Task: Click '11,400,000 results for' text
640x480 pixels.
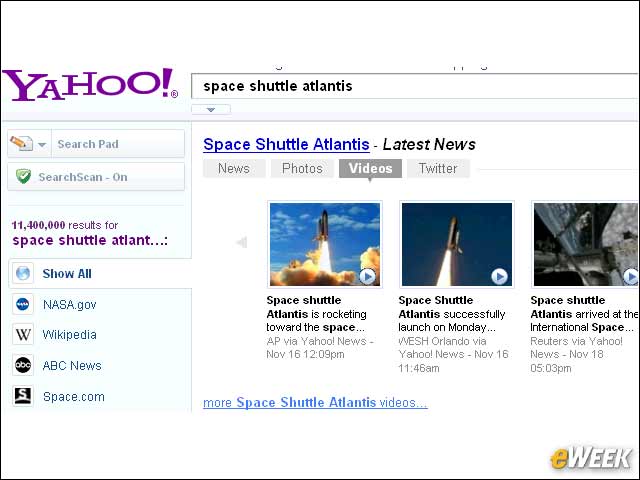Action: pos(65,225)
